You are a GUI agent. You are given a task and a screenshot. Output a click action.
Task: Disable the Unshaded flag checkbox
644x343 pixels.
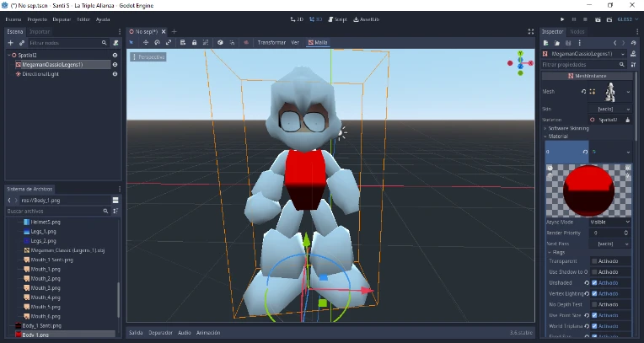tap(594, 282)
